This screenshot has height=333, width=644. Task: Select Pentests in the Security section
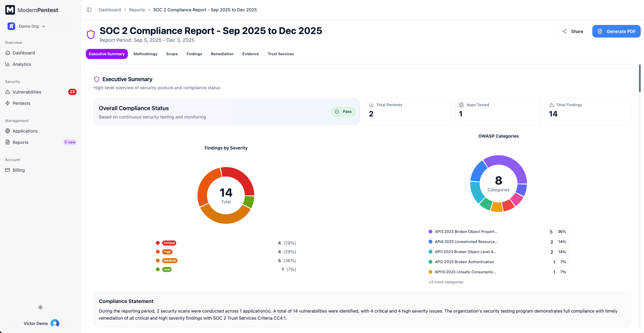pyautogui.click(x=21, y=103)
